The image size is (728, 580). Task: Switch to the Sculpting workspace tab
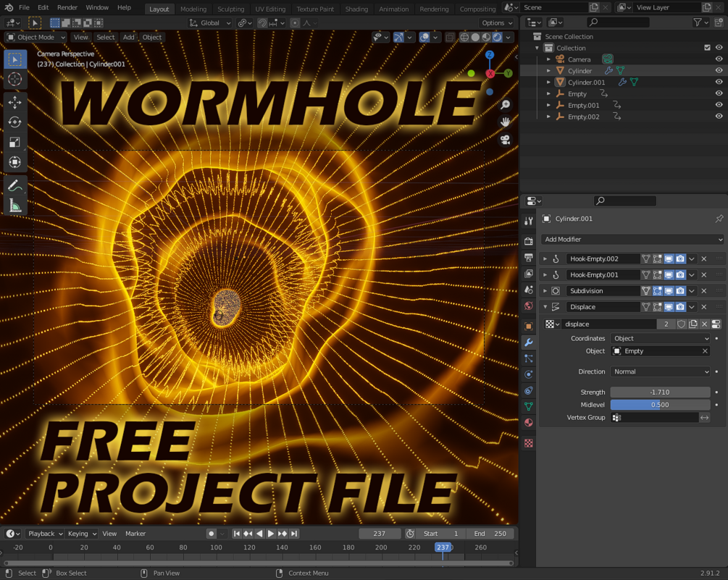pyautogui.click(x=231, y=9)
